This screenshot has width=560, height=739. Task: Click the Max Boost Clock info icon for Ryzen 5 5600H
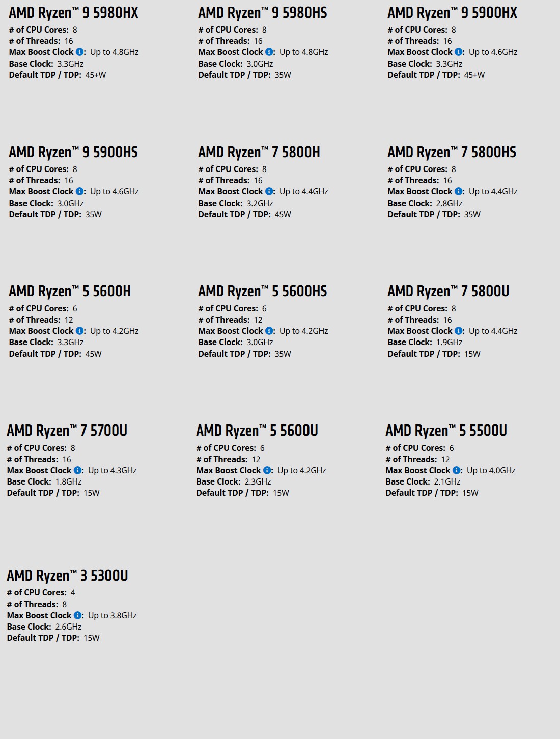pyautogui.click(x=80, y=331)
